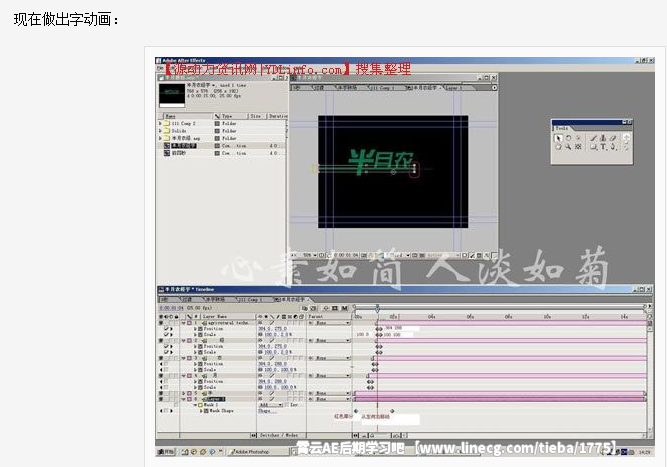Screen dimensions: 667x467
Task: Click the Windows Start button
Action: (167, 452)
